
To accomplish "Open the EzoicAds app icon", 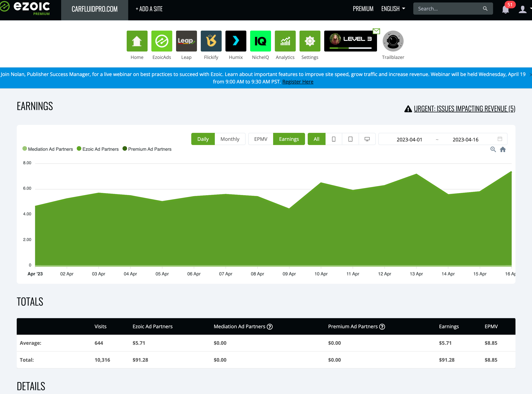I will click(162, 41).
